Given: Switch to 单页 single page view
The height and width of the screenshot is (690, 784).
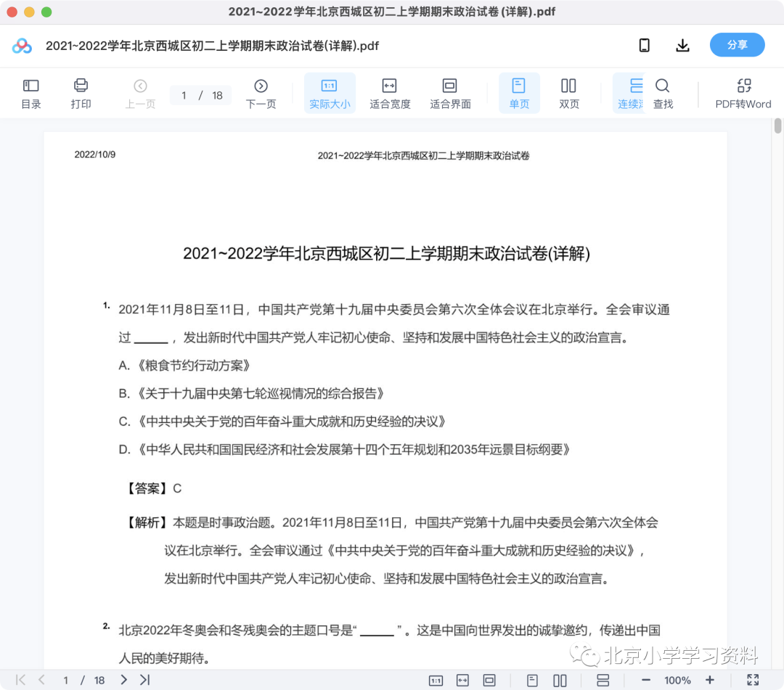Looking at the screenshot, I should click(519, 94).
